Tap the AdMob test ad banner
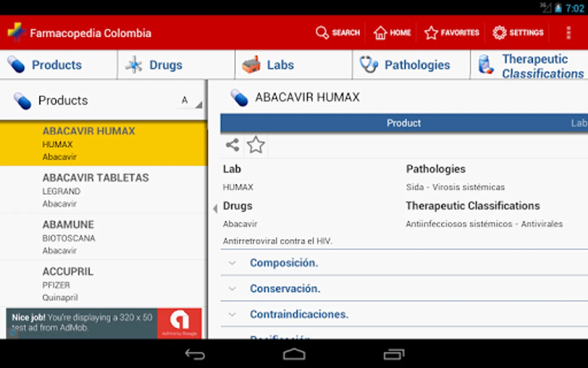The image size is (588, 368). pos(104,323)
